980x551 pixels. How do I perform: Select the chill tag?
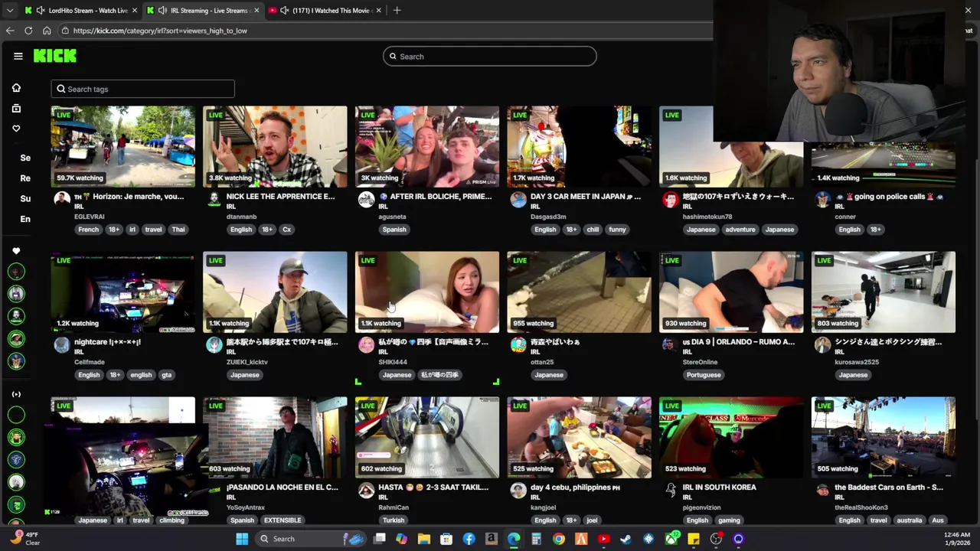coord(593,230)
